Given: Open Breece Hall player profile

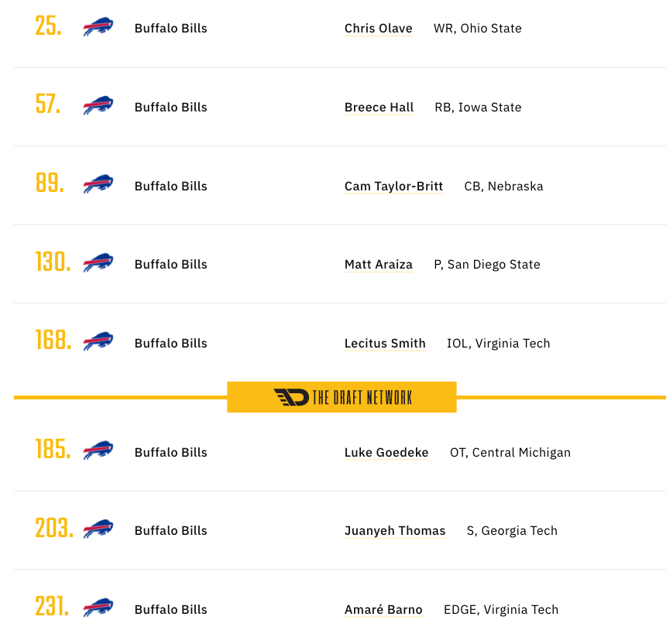Looking at the screenshot, I should [379, 108].
